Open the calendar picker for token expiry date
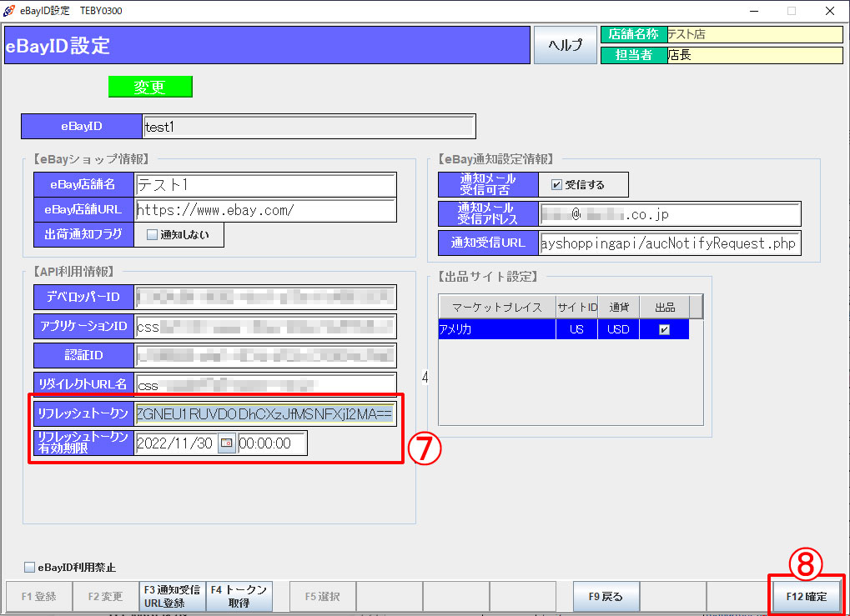The height and width of the screenshot is (616, 850). tap(227, 443)
